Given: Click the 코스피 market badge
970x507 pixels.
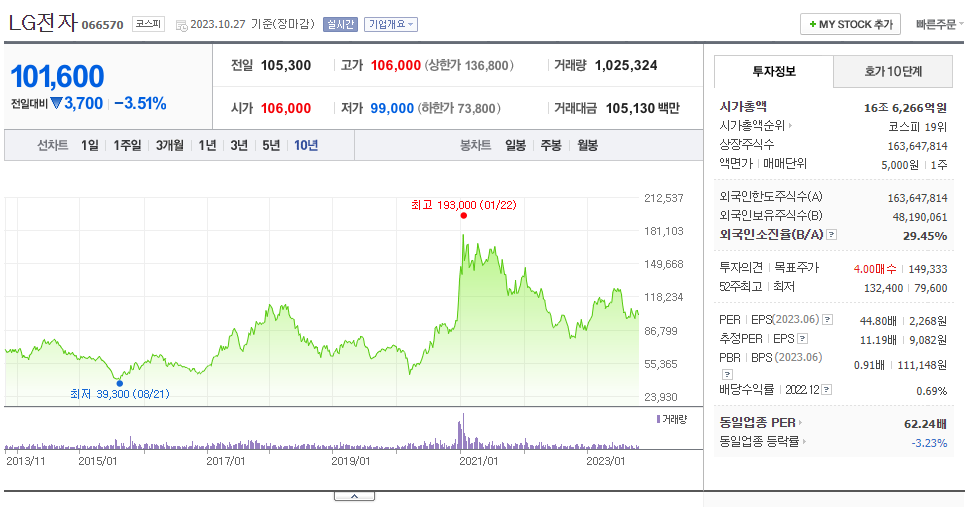Looking at the screenshot, I should pyautogui.click(x=148, y=24).
